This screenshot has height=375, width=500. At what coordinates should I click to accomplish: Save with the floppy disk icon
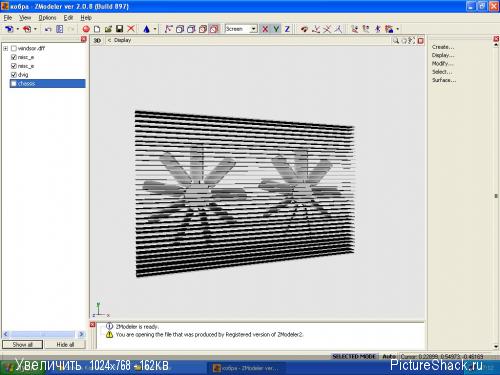point(119,29)
